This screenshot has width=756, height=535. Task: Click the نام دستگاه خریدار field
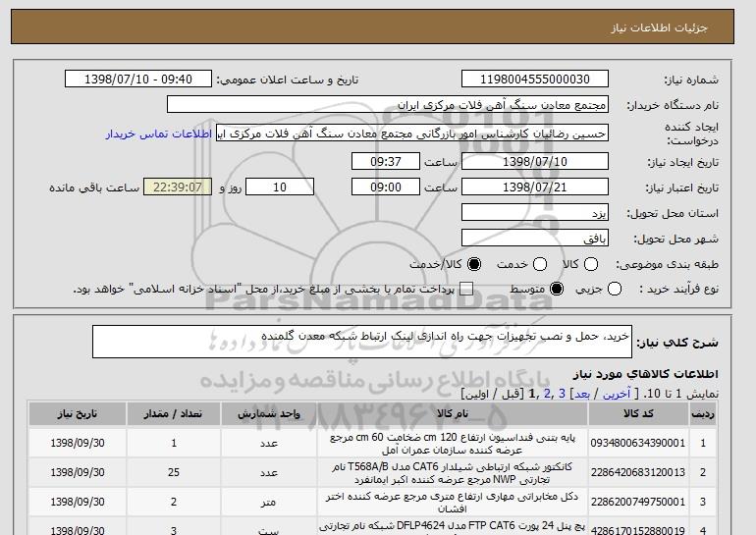point(388,105)
